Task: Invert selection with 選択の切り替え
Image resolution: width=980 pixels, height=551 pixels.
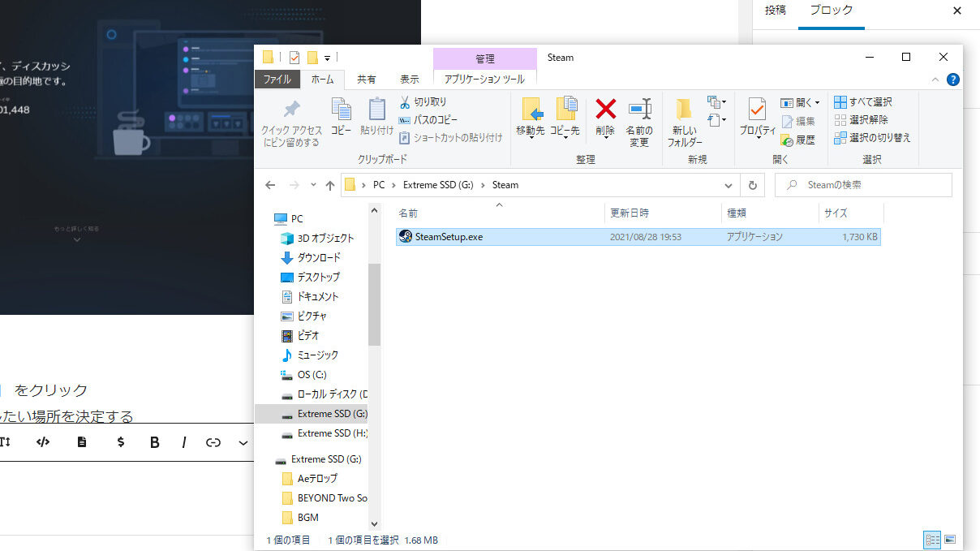Action: pyautogui.click(x=872, y=138)
